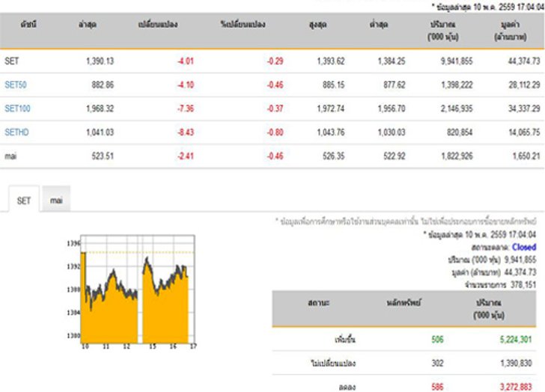Click mai value 1,650.21
Screen dimensions: 545x392
pyautogui.click(x=526, y=156)
